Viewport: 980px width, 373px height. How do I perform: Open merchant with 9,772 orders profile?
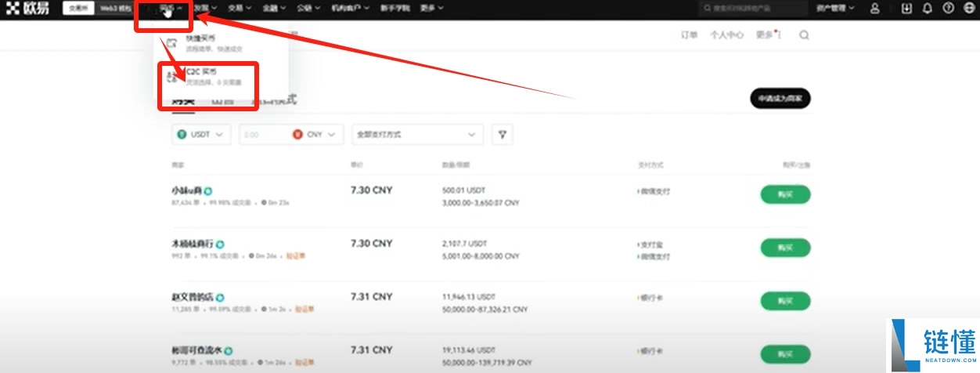[x=197, y=350]
